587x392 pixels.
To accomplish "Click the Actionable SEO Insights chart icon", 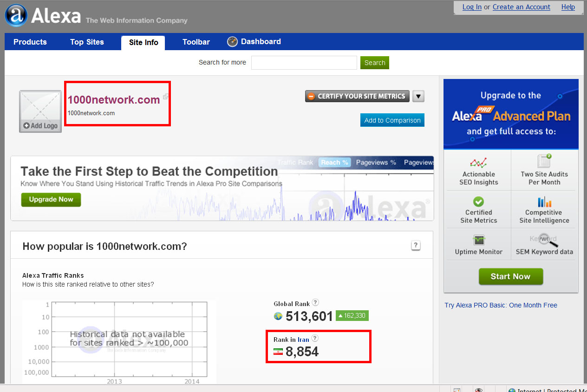I will [x=478, y=163].
